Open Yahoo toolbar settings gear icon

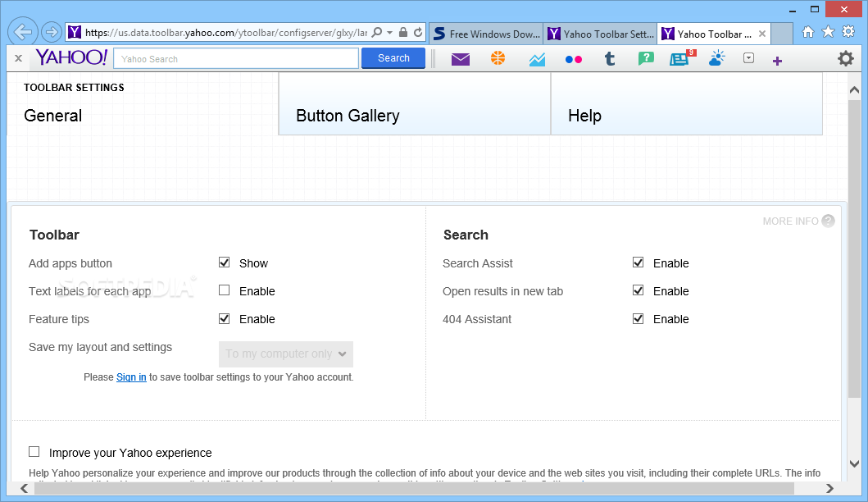(845, 58)
